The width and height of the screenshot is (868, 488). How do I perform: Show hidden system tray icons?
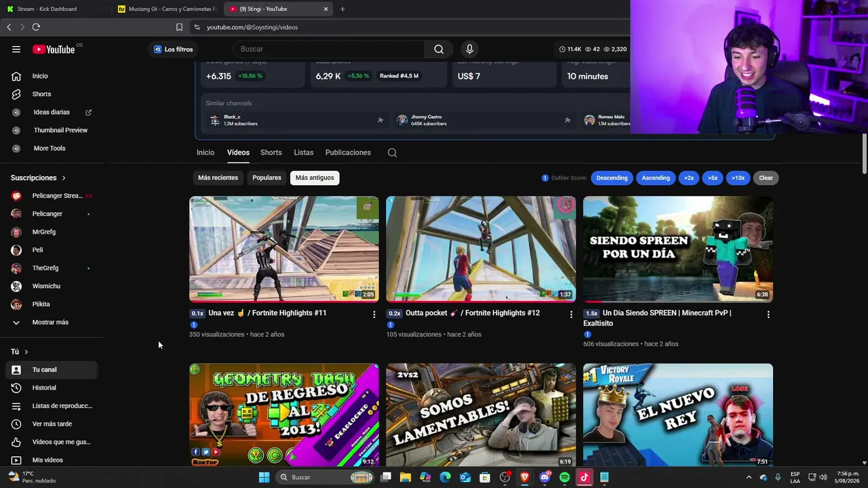point(749,477)
